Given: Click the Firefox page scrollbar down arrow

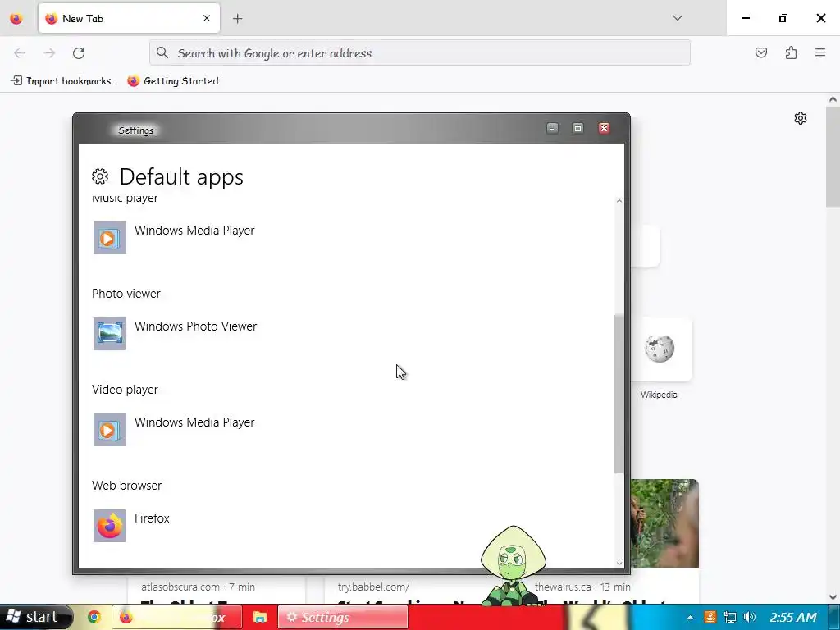Looking at the screenshot, I should [x=833, y=596].
